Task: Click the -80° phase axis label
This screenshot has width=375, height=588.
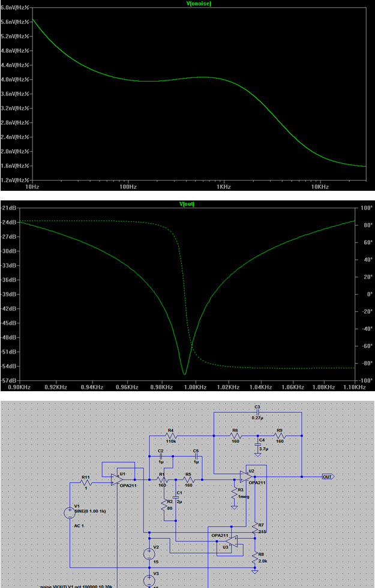Action: pos(367,364)
